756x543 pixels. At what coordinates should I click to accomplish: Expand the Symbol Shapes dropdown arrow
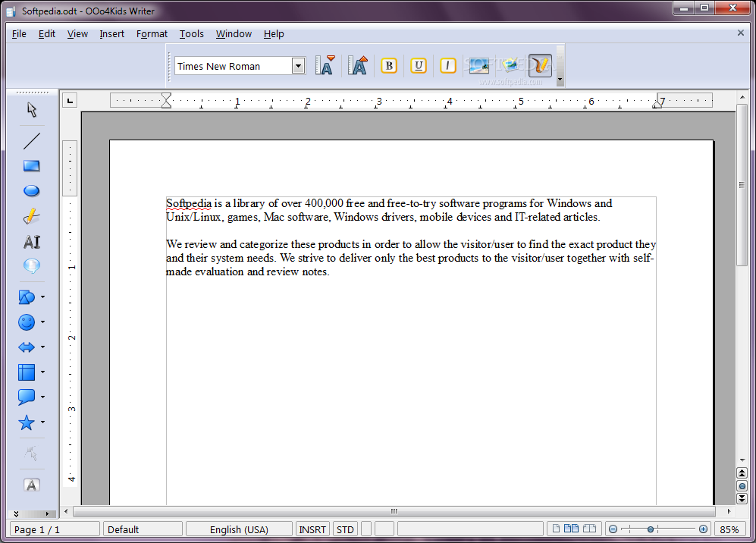pos(42,322)
